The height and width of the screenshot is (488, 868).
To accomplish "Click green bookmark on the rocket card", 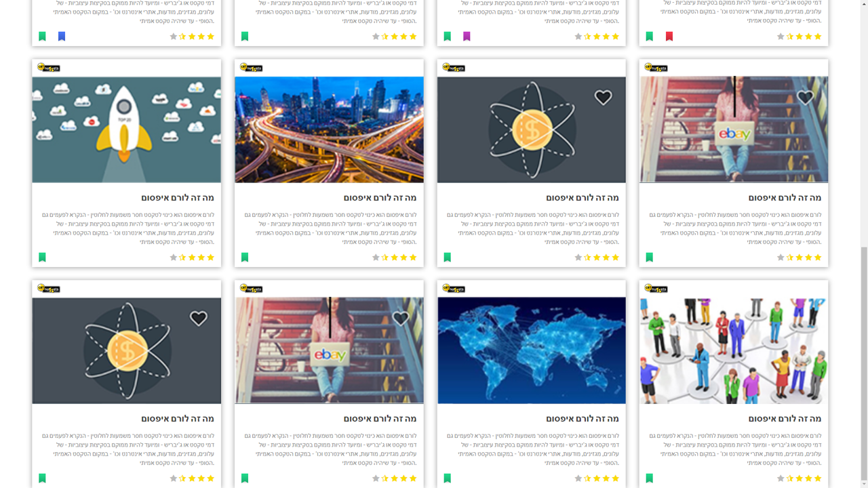I will tap(42, 258).
